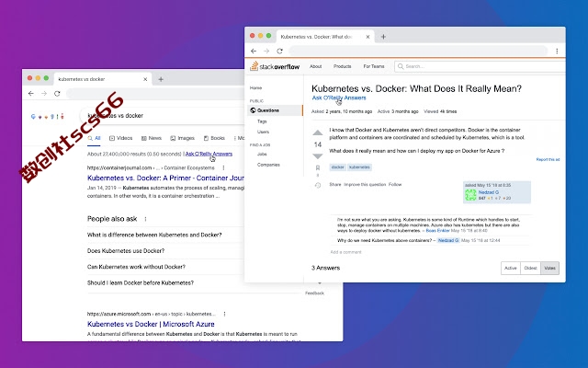Select Questions in Stack Overflow sidebar
Viewport: 588px width, 368px height.
pos(276,110)
